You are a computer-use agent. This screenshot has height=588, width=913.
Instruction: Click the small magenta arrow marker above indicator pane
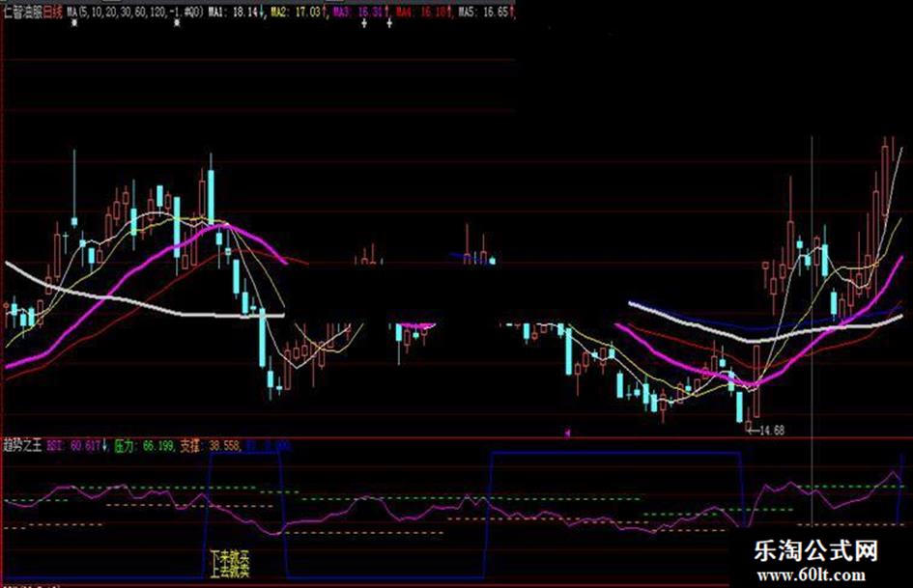(567, 433)
